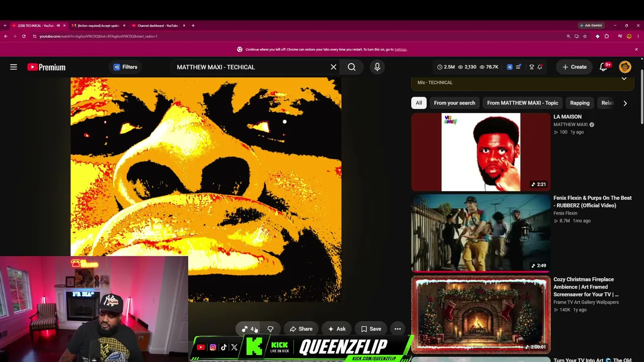644x362 pixels.
Task: Mute the TECHNICAL tab audio speaker
Action: 58,26
